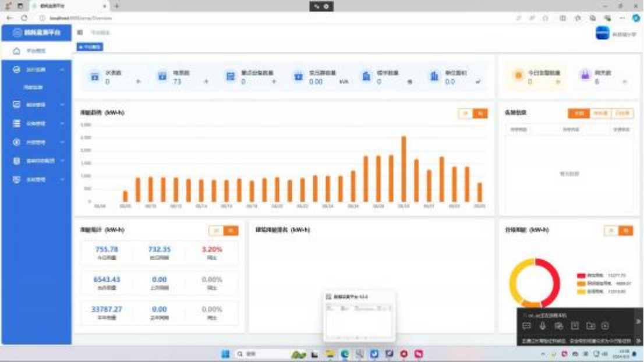644x362 pixels.
Task: Click the electricity meter card icon showing 73
Action: tap(162, 77)
